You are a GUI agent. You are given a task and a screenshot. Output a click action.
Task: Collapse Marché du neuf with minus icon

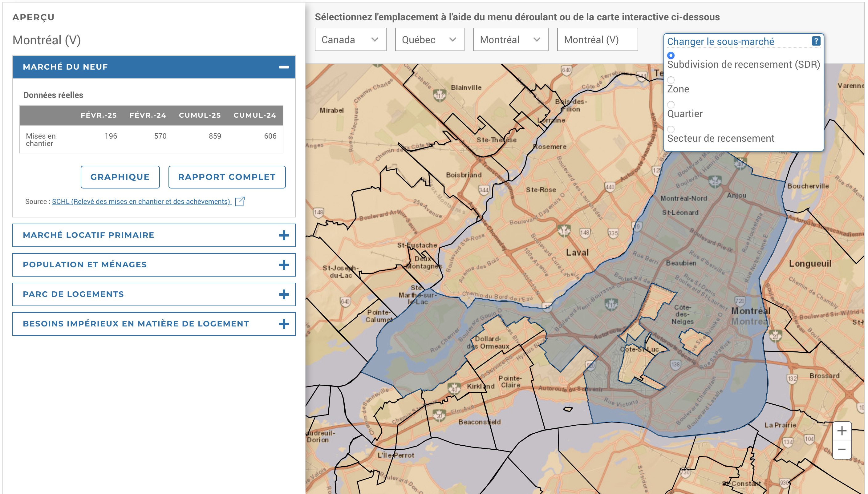[284, 67]
